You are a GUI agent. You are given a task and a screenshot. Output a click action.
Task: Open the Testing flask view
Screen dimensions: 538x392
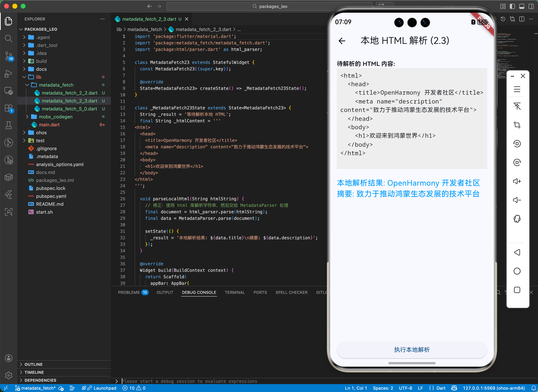coord(8,125)
